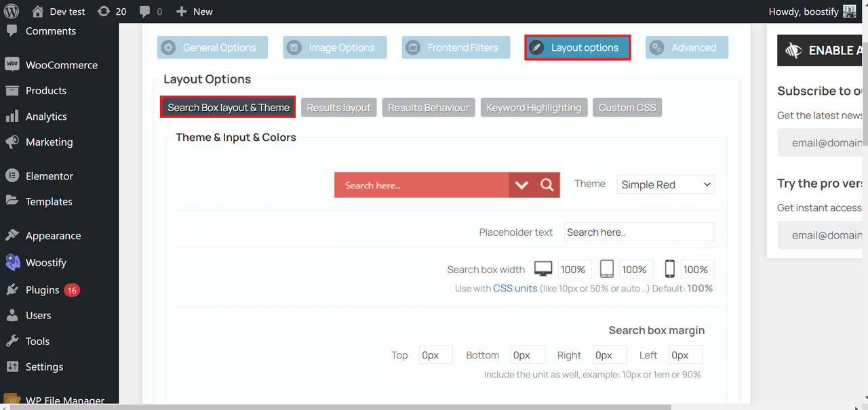Open the Theme dropdown showing Simple Red
Viewport: 868px width, 410px height.
(x=665, y=184)
